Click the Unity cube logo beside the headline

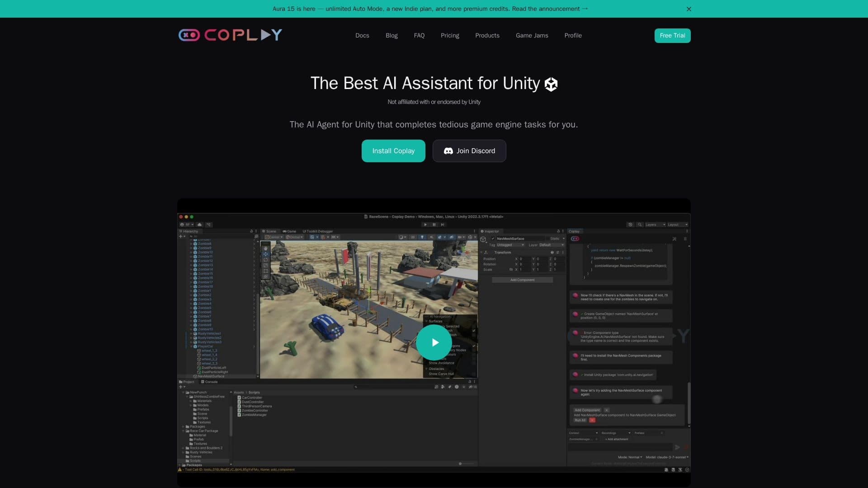pos(551,84)
